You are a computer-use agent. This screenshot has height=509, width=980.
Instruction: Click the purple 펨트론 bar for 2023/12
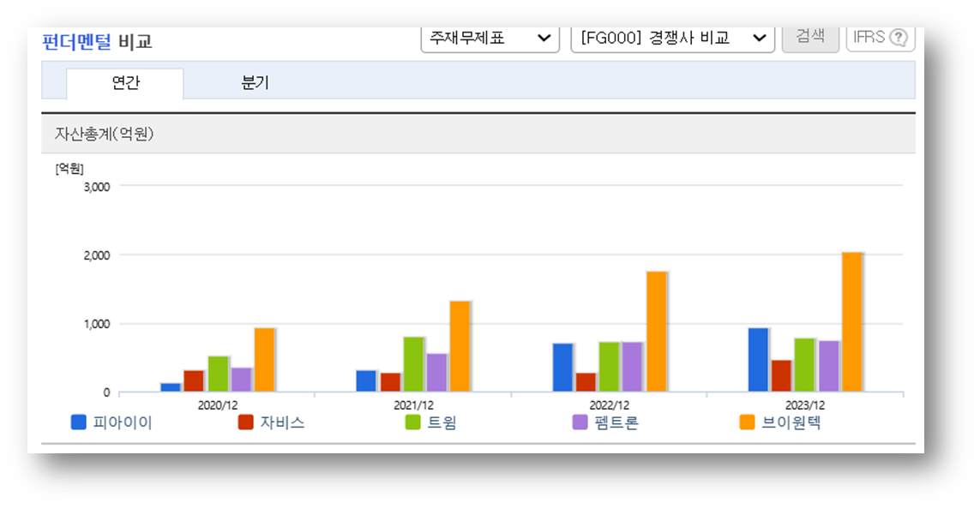[x=829, y=367]
